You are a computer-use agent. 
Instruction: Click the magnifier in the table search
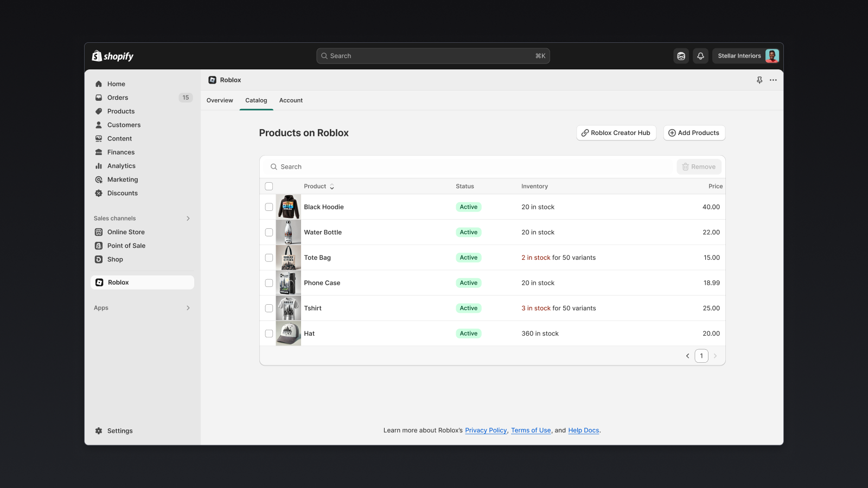[x=274, y=167]
